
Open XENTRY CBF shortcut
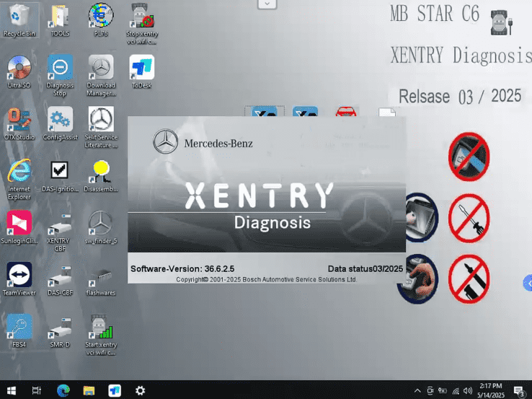pos(60,232)
